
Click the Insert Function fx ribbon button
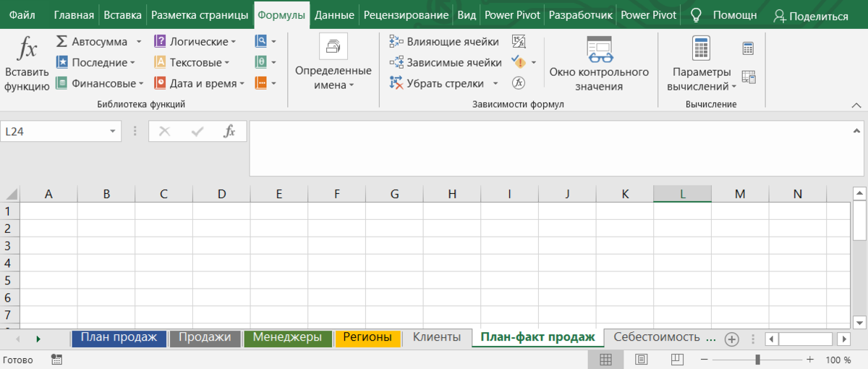[27, 64]
